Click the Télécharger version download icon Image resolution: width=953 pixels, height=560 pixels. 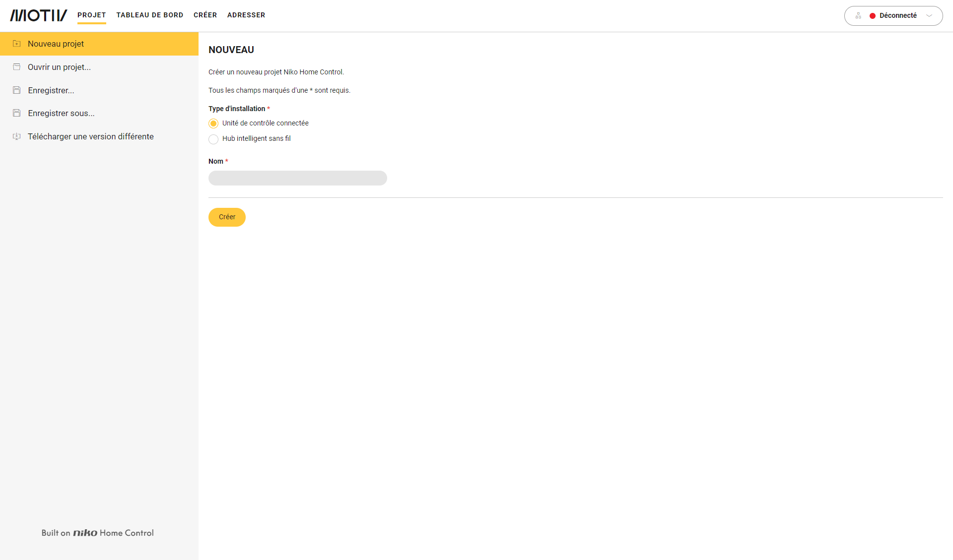[x=16, y=136]
